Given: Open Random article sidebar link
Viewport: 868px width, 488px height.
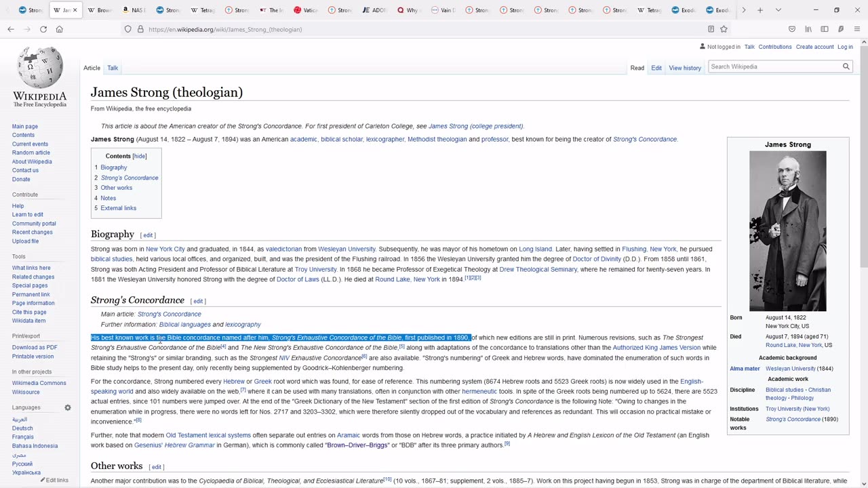Looking at the screenshot, I should pos(31,152).
